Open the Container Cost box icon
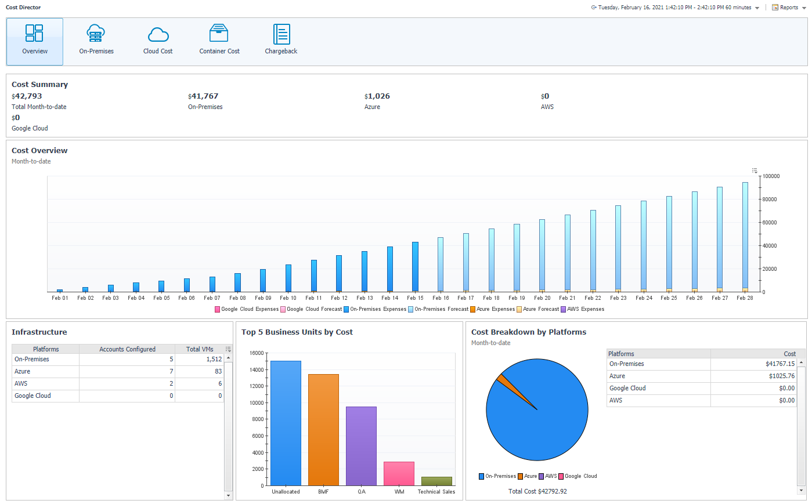 tap(219, 33)
